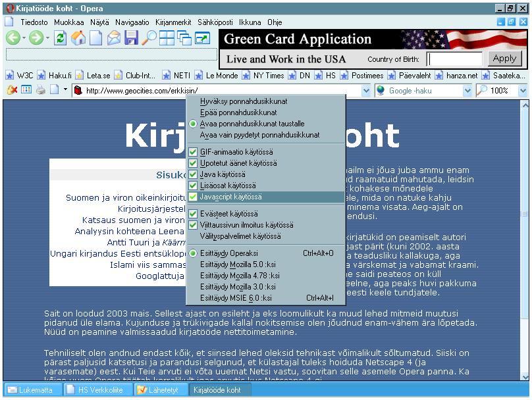
Task: Go forward with the green Forward arrow
Action: [x=36, y=37]
